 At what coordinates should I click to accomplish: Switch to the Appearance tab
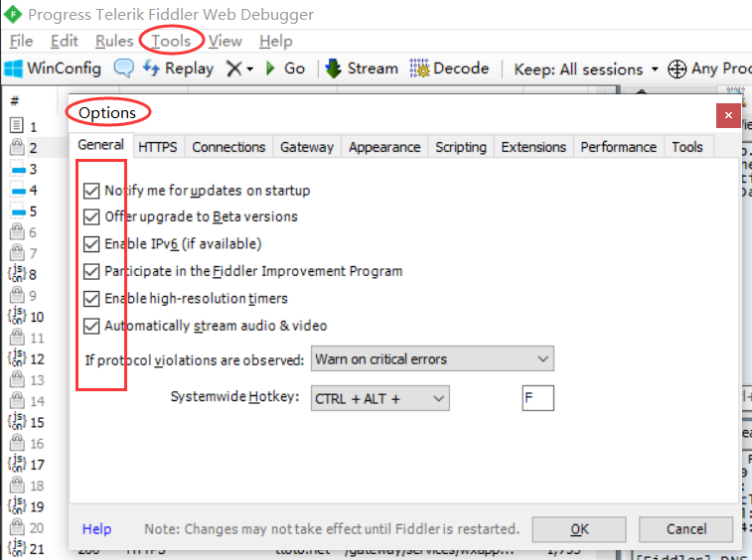tap(384, 147)
